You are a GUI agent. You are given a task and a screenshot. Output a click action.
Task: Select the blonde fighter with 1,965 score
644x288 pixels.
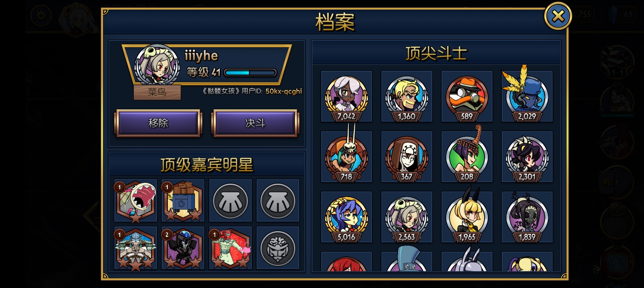(x=467, y=217)
